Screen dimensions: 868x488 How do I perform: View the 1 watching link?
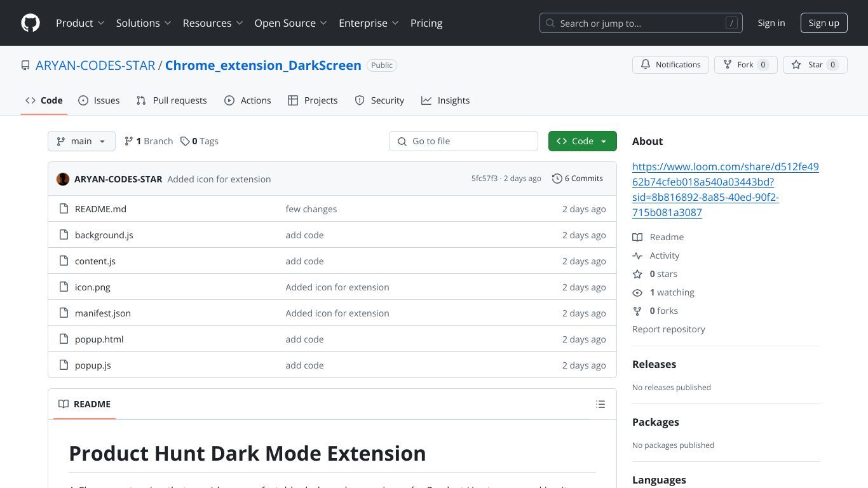tap(663, 292)
